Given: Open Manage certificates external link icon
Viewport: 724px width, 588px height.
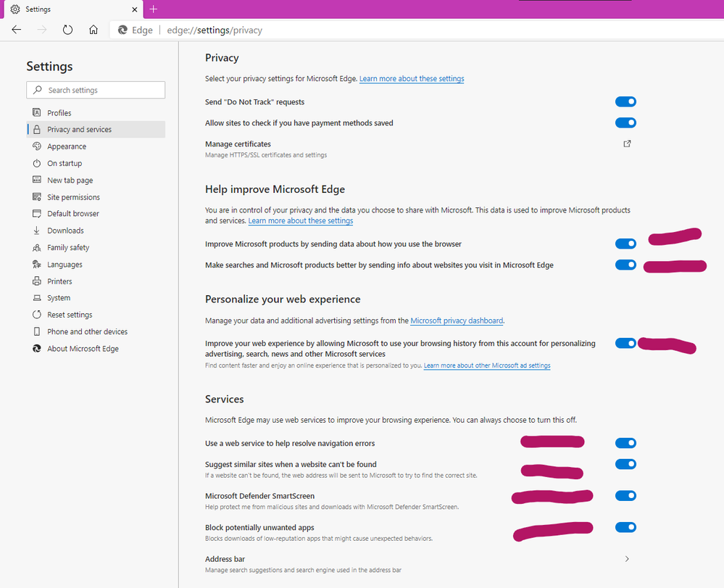Looking at the screenshot, I should pyautogui.click(x=627, y=144).
